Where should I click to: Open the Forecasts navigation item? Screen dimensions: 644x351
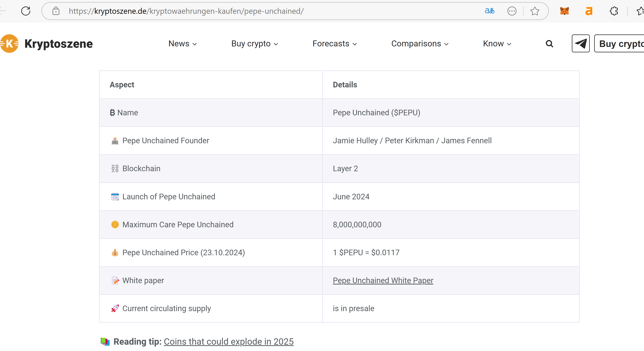(x=331, y=43)
